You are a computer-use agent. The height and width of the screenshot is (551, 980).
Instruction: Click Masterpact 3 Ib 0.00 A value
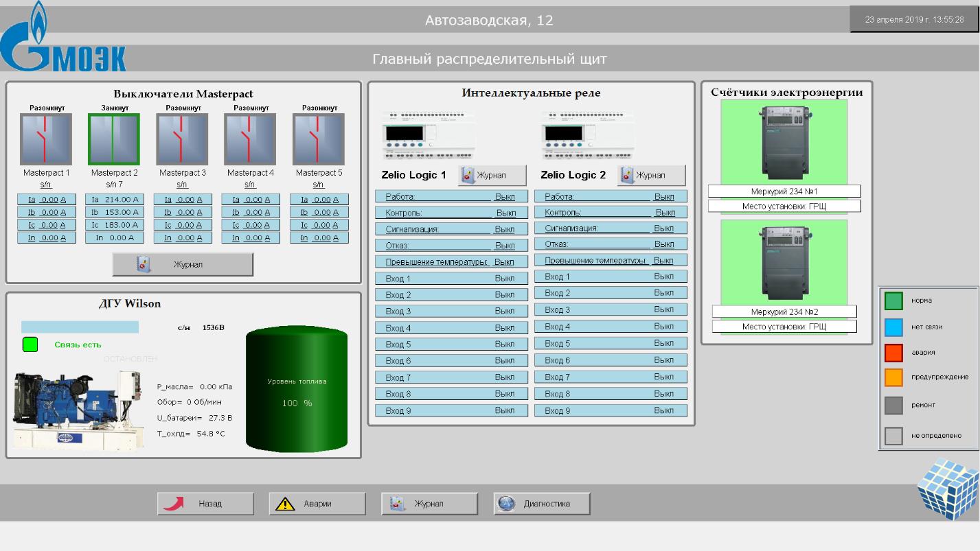183,212
